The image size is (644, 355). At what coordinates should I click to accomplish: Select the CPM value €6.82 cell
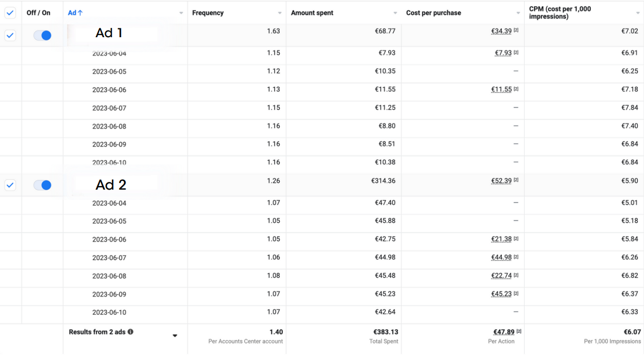pyautogui.click(x=630, y=275)
